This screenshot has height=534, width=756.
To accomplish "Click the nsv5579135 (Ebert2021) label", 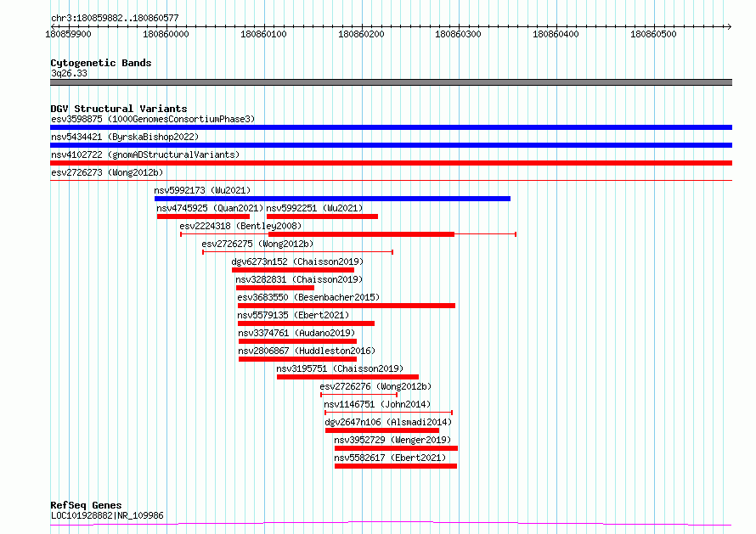I will tap(293, 315).
